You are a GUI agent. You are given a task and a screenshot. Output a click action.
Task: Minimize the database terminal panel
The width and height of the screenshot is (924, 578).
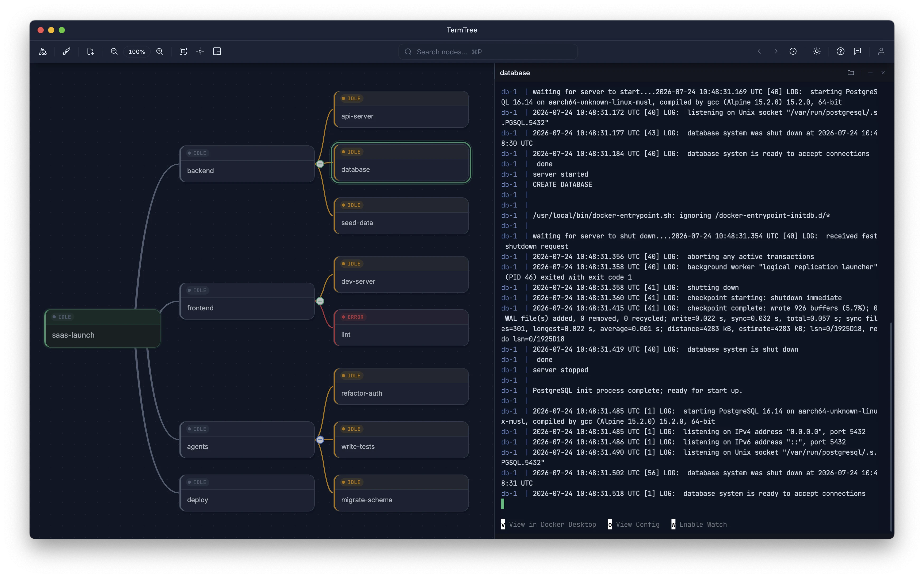tap(870, 73)
